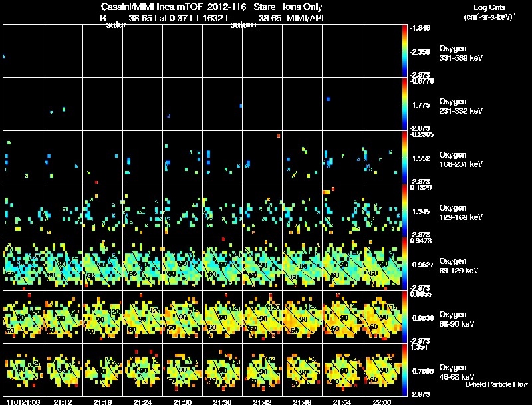Click the top color scale bar

pyautogui.click(x=404, y=51)
